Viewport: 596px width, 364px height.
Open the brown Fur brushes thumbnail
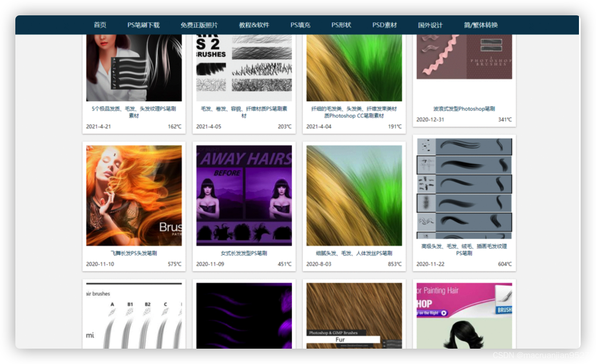(354, 315)
